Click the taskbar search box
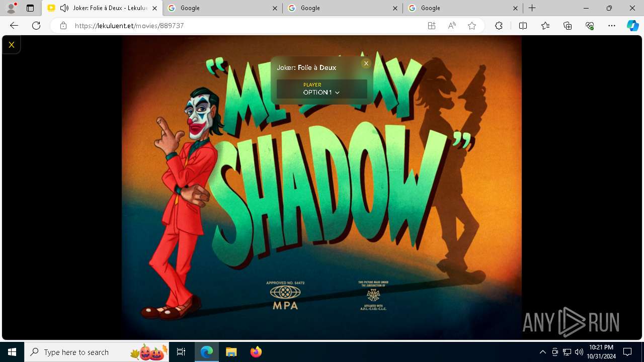The height and width of the screenshot is (362, 644). [98, 352]
